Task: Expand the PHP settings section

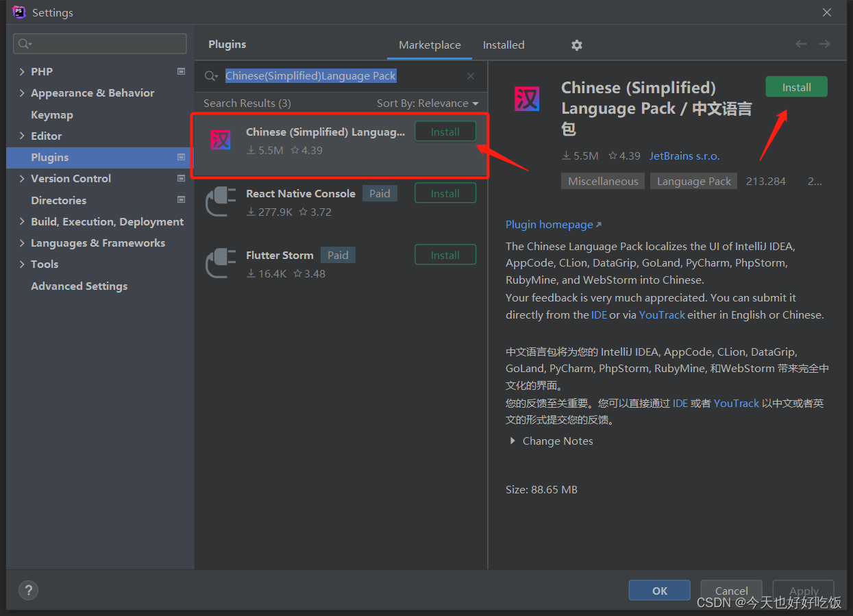Action: pos(22,72)
